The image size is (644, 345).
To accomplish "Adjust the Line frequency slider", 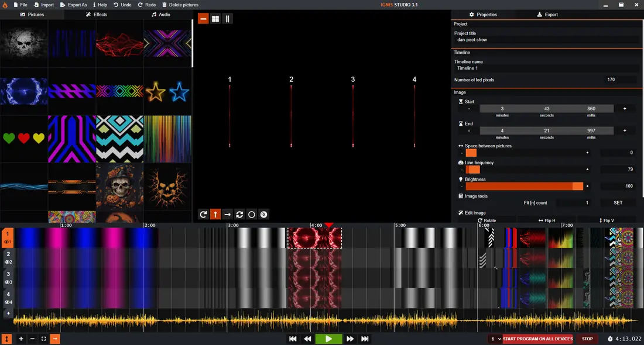I will (524, 170).
